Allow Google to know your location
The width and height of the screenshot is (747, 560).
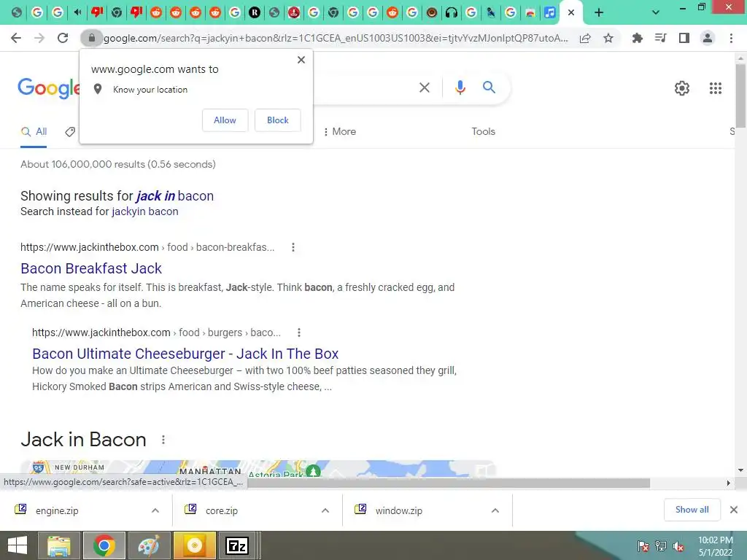(x=225, y=120)
